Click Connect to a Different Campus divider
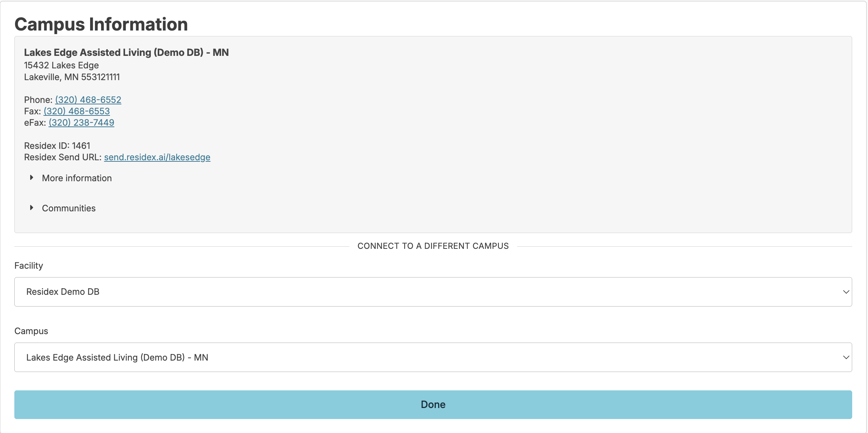The height and width of the screenshot is (433, 868). click(433, 246)
